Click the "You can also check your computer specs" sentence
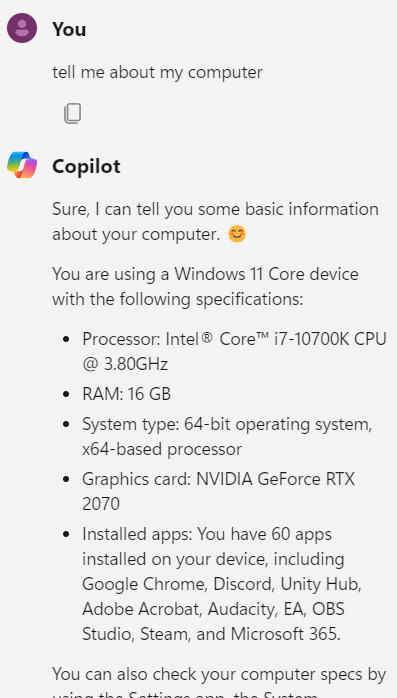The width and height of the screenshot is (397, 698). pos(219,674)
